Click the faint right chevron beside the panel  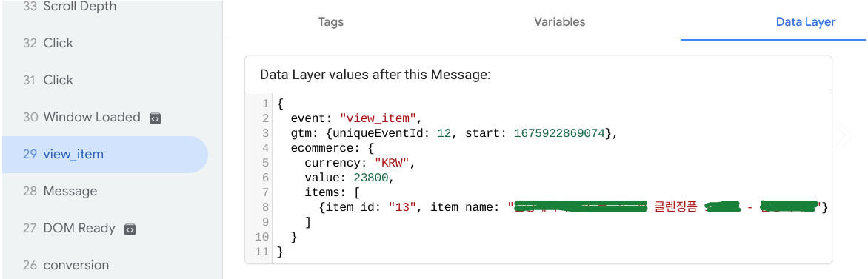843,135
